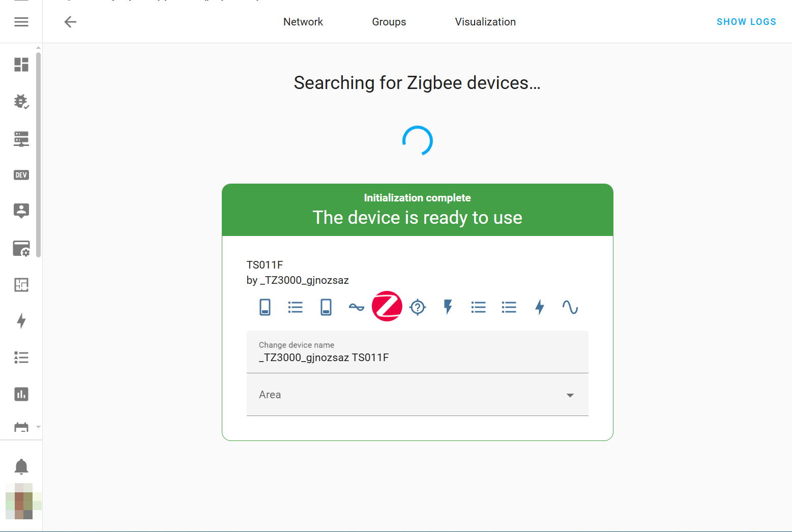
Task: Open the notifications bell
Action: point(21,466)
